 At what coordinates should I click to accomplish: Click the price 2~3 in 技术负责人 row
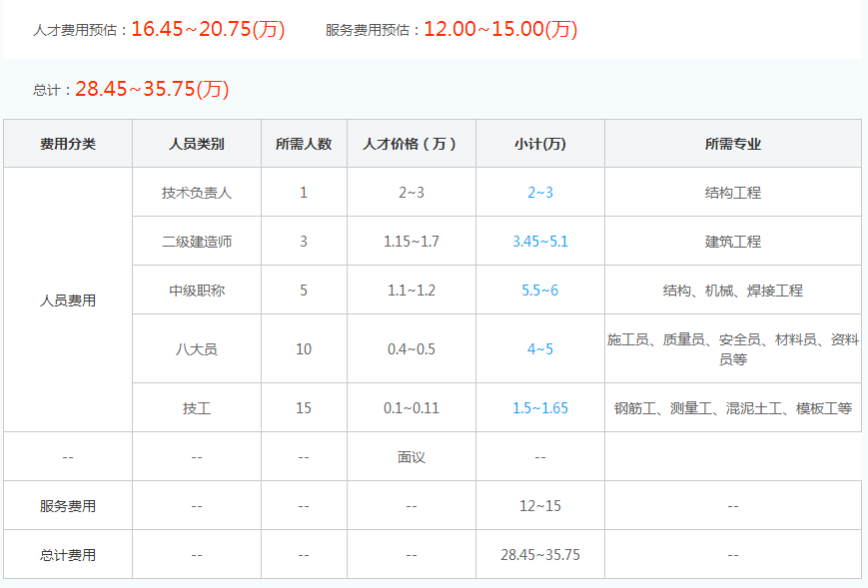click(411, 193)
